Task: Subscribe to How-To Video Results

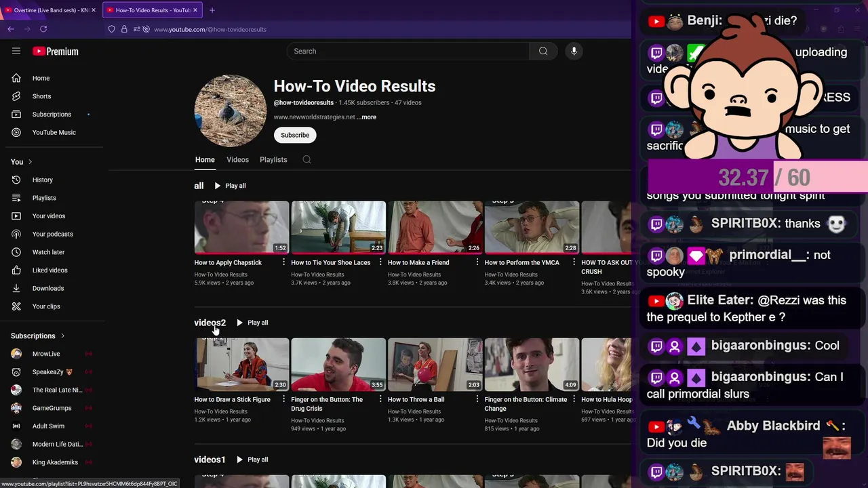Action: [x=295, y=135]
